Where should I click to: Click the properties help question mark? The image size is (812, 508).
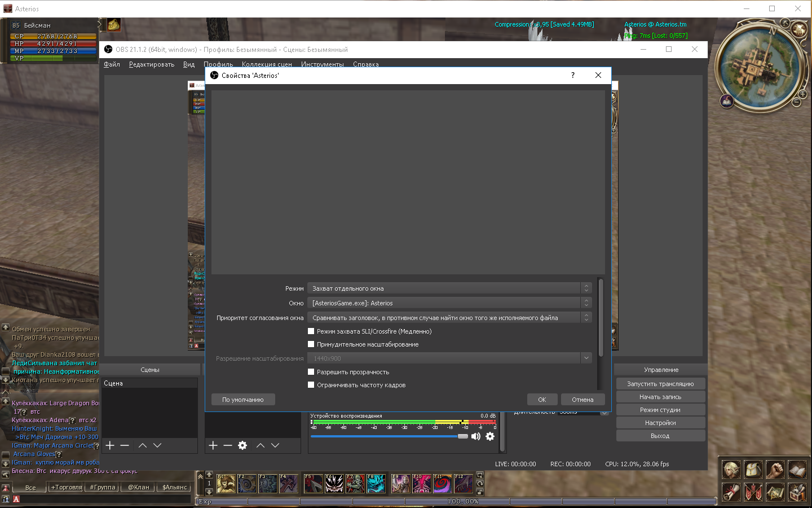573,75
